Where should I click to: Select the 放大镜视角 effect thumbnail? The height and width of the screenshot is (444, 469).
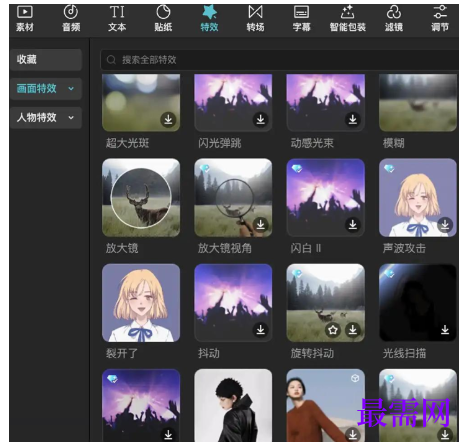tap(233, 198)
